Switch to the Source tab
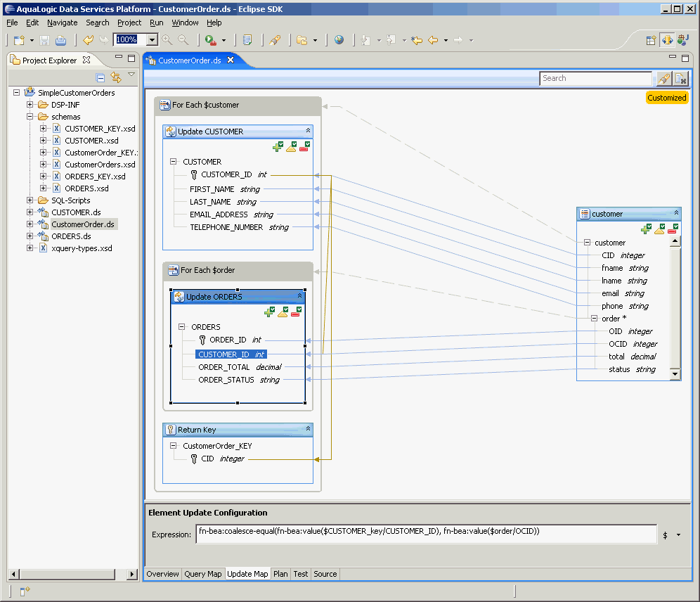700x602 pixels. coord(325,574)
